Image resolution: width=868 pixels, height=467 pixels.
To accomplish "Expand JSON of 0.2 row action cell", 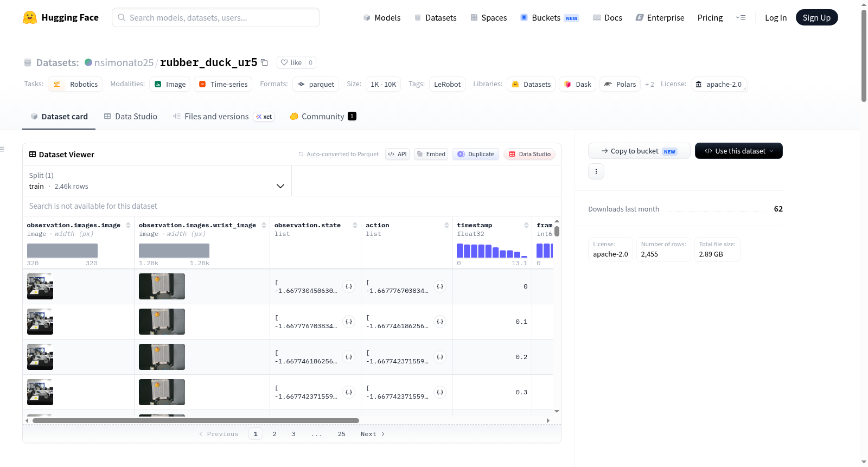I will coord(440,357).
